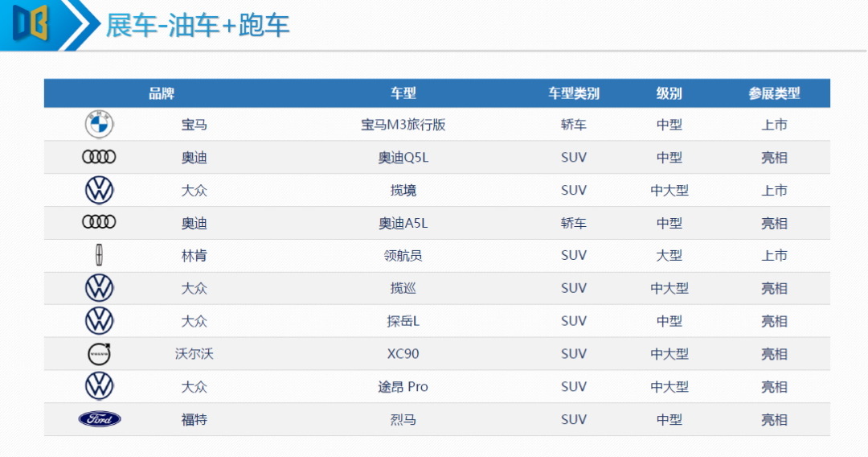
Task: Click 亮相 in the 烈马 row
Action: (x=775, y=419)
